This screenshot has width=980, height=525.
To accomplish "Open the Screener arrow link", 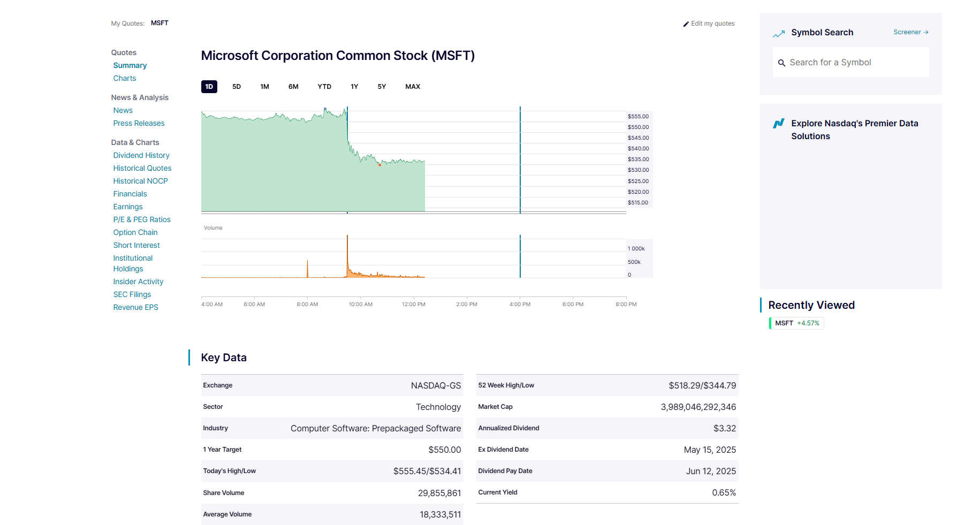I will [x=910, y=33].
